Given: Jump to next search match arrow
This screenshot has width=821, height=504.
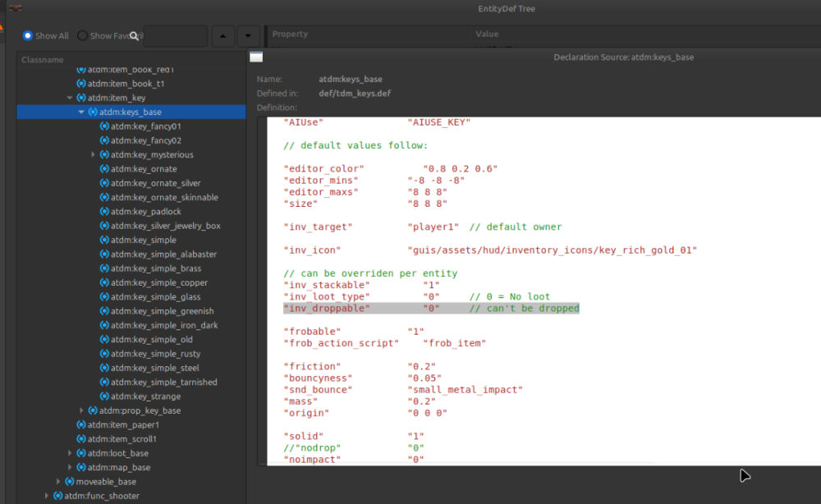Looking at the screenshot, I should point(248,36).
